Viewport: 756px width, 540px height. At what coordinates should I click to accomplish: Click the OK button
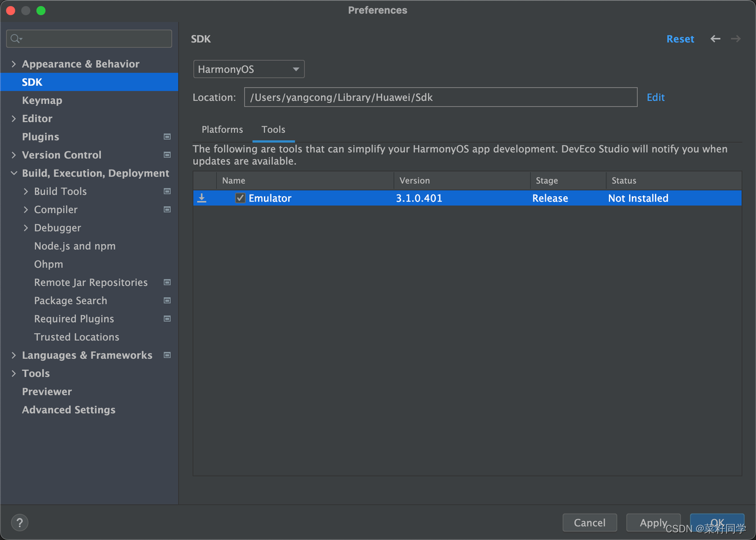pos(717,523)
